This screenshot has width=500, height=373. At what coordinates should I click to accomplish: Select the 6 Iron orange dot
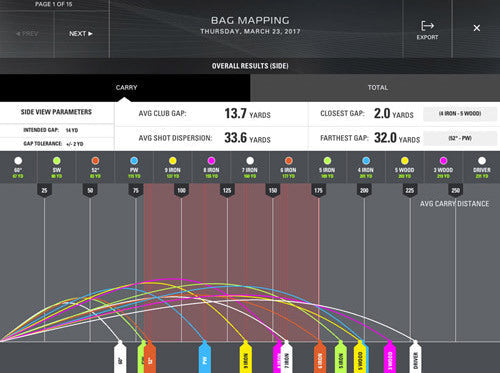click(289, 161)
